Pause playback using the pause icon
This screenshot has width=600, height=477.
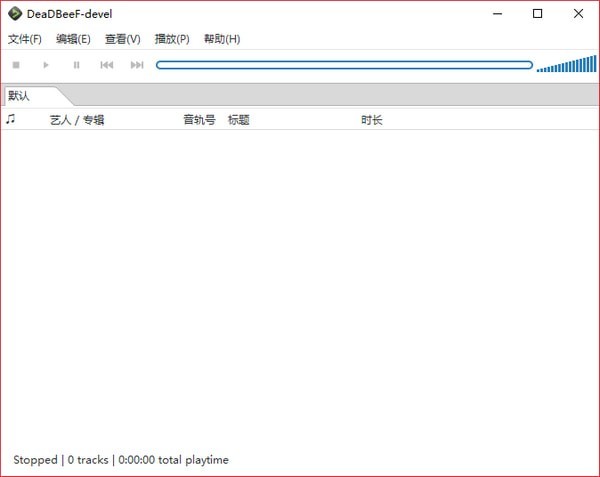coord(76,65)
